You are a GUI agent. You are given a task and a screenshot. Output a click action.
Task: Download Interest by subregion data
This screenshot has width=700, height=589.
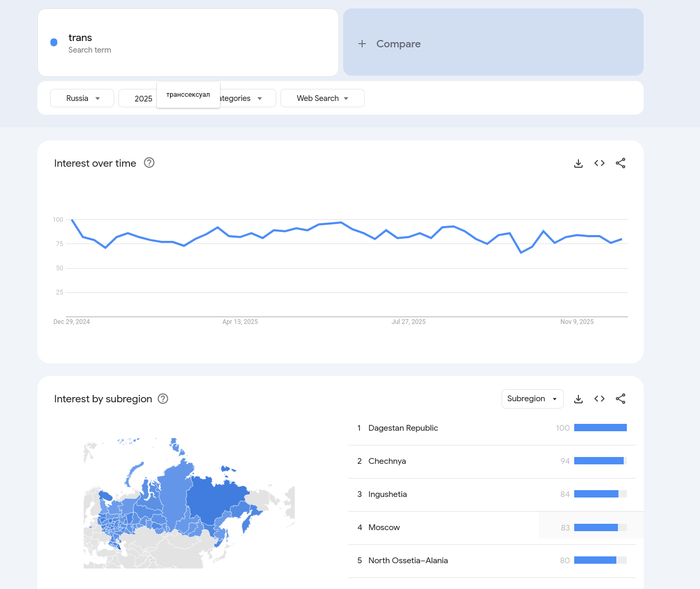(x=578, y=399)
